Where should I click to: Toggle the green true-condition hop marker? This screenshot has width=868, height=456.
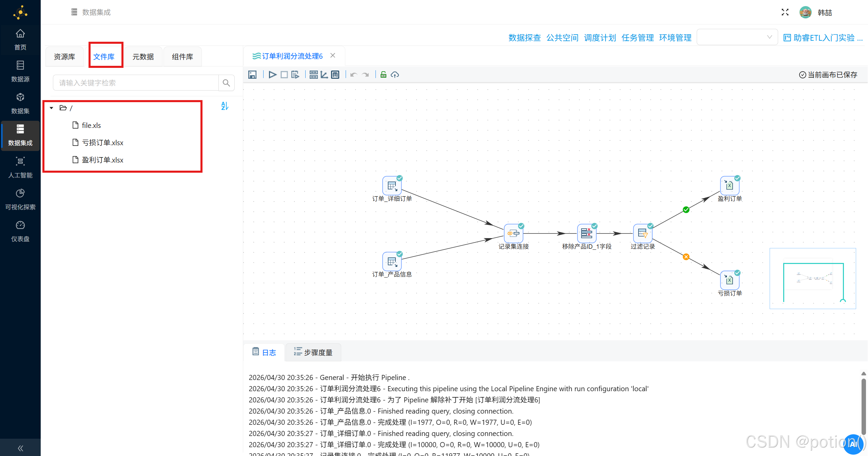tap(686, 210)
